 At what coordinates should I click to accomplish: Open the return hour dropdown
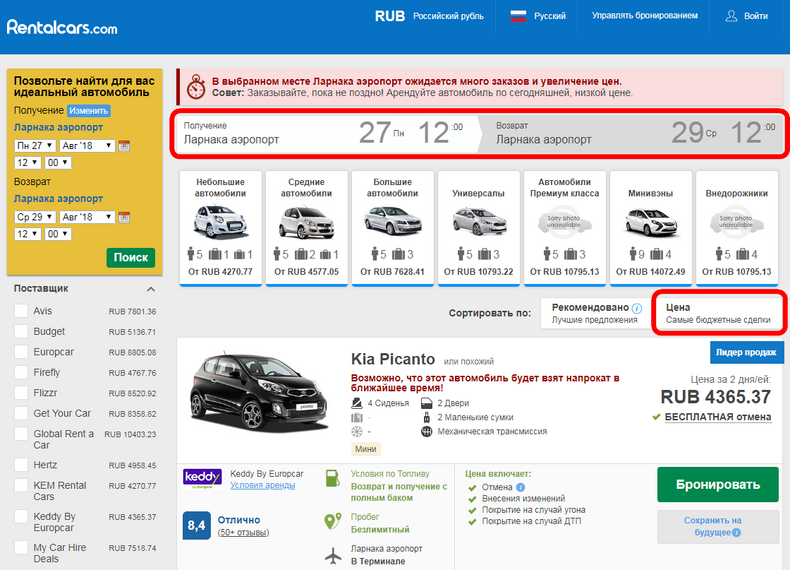coord(28,234)
